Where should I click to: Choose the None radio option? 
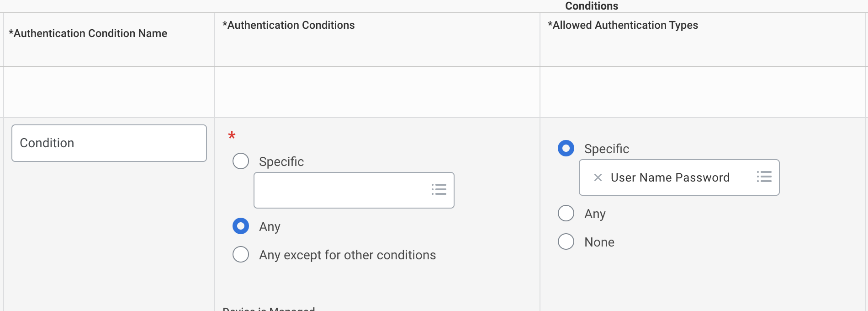coord(566,241)
